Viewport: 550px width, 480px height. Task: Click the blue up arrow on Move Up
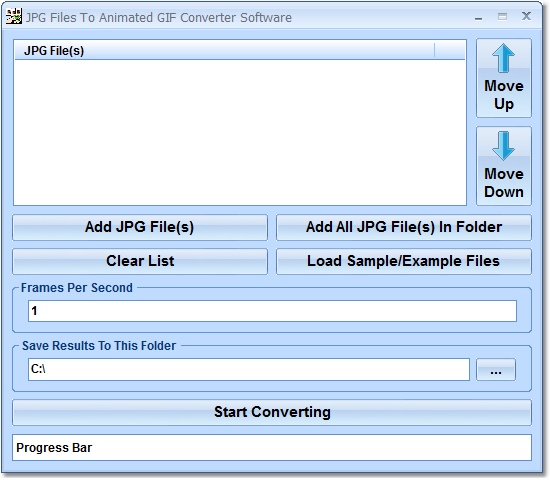503,58
